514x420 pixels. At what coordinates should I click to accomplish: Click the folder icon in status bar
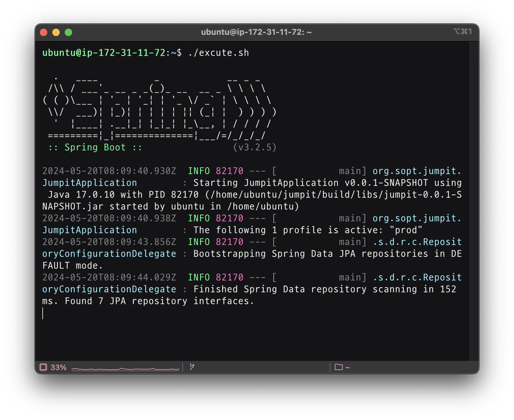[339, 367]
